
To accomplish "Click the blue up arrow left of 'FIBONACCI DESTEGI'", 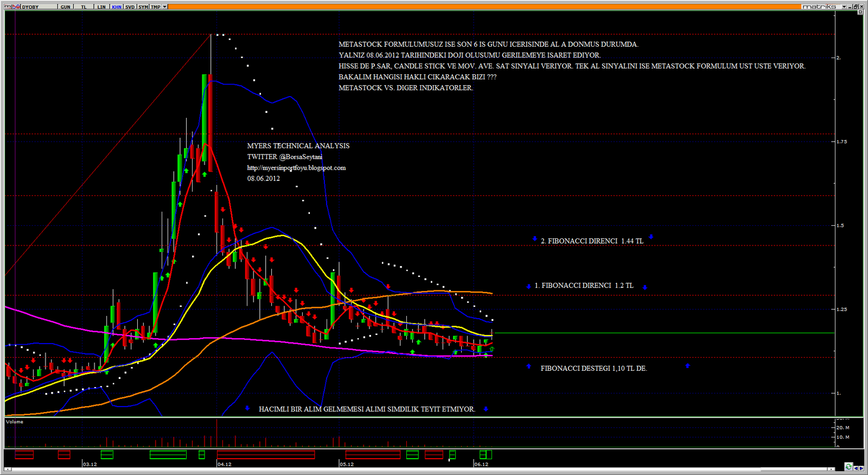I will [529, 366].
